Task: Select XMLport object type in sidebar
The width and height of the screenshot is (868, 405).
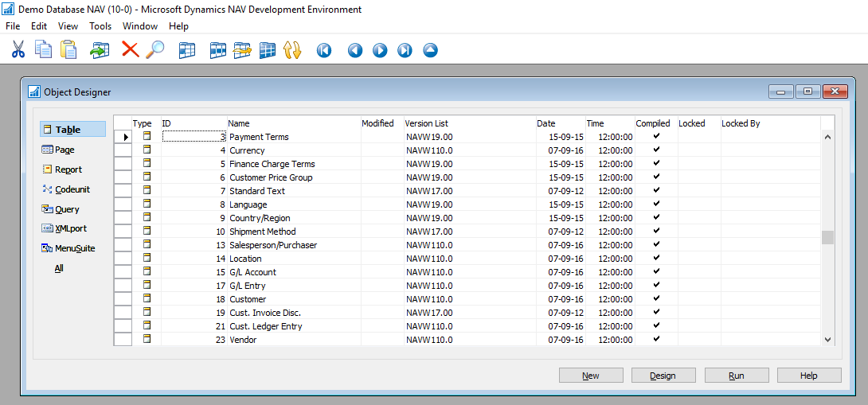Action: [x=64, y=228]
